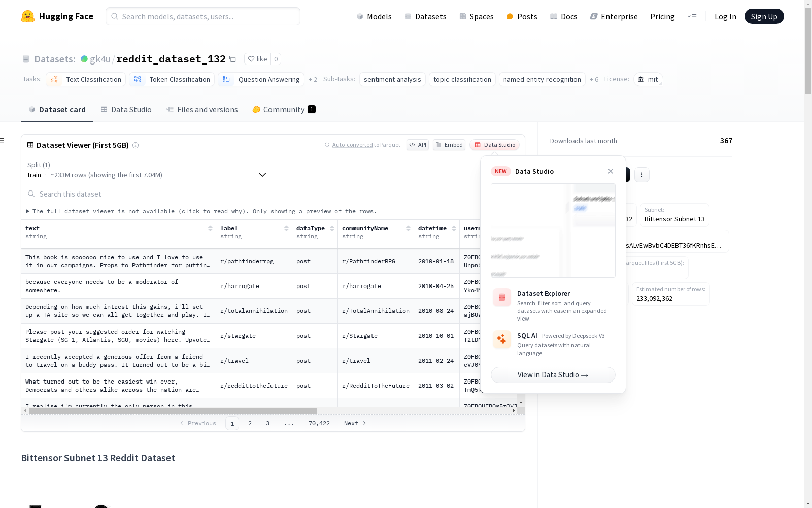812x508 pixels.
Task: Open the gk4u author profile link
Action: click(x=100, y=59)
